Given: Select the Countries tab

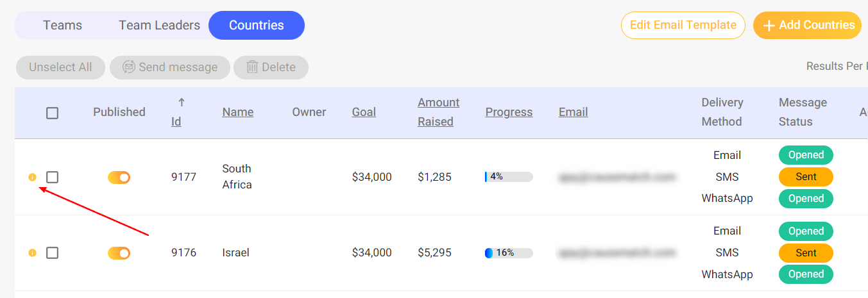Looking at the screenshot, I should point(256,26).
